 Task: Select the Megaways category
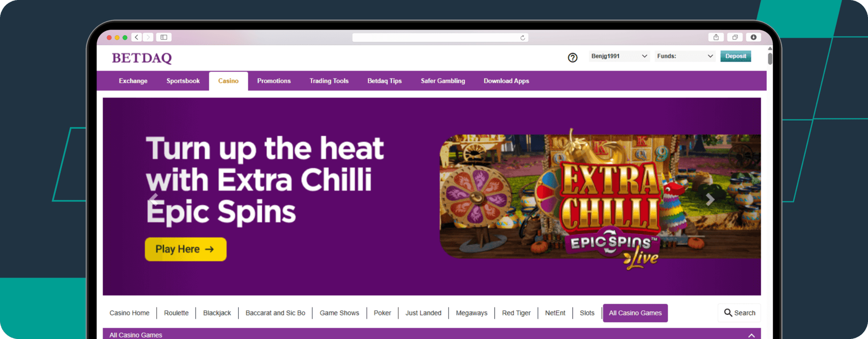(x=472, y=313)
